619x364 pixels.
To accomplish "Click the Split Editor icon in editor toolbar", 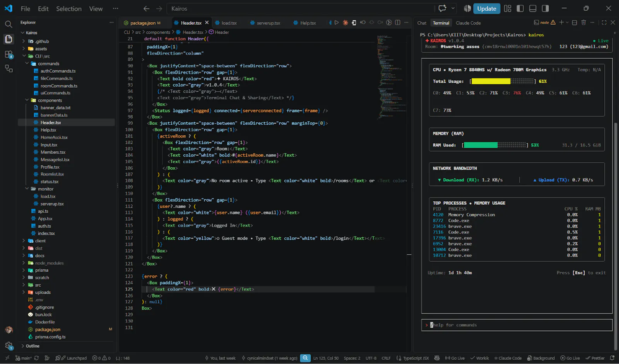I will [398, 23].
